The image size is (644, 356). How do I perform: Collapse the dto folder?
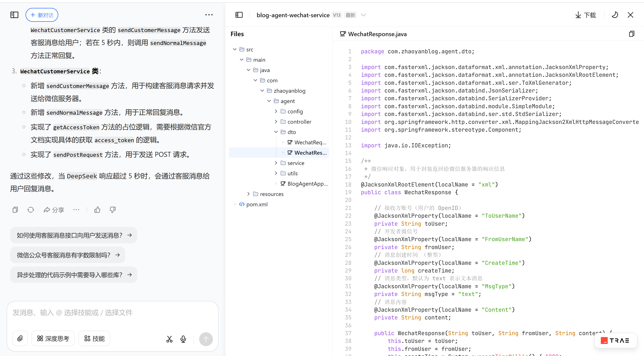click(x=276, y=132)
